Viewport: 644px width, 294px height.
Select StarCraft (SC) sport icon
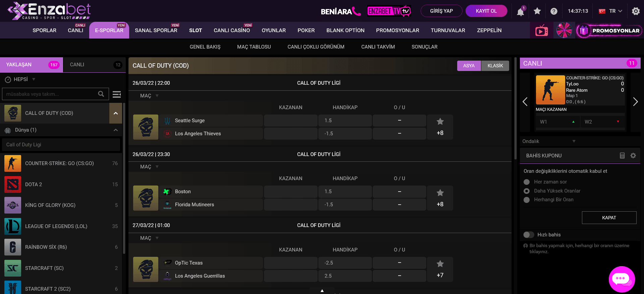pyautogui.click(x=13, y=268)
